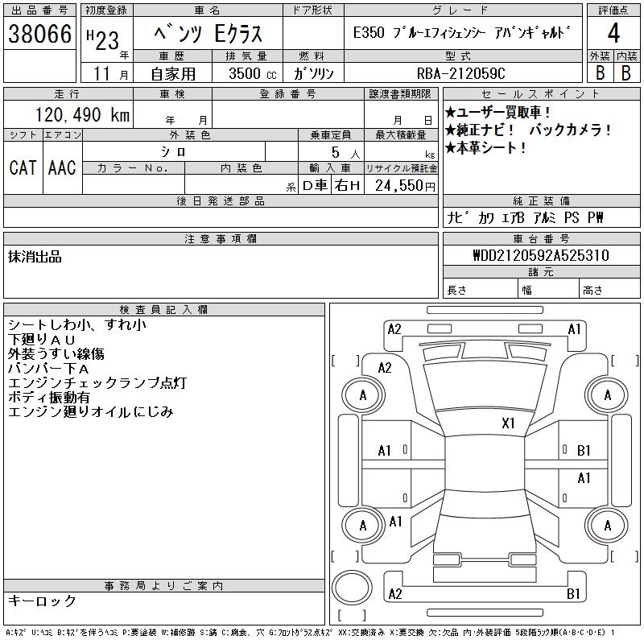Screen dimensions: 644x644
Task: Click the A1 mark on the front bumper
Action: (574, 329)
